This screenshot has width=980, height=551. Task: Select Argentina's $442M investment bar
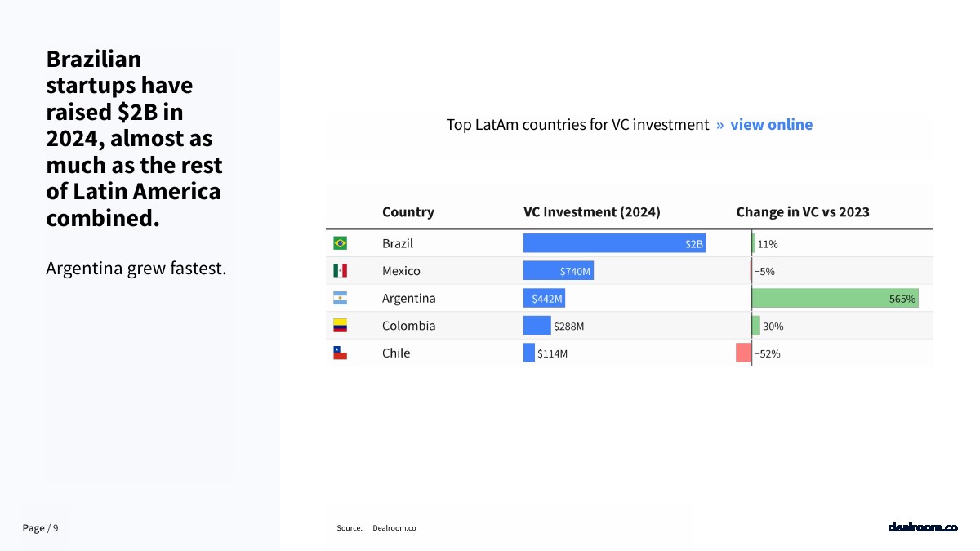[544, 298]
